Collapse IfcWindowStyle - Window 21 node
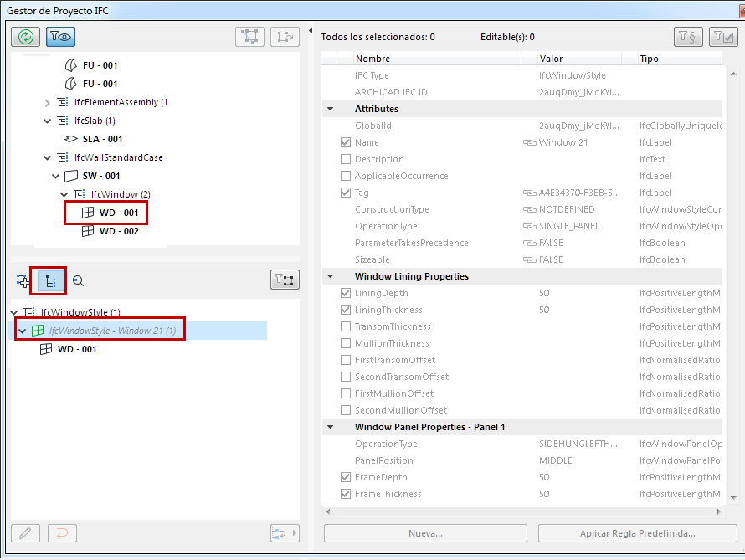Image resolution: width=745 pixels, height=560 pixels. 23,331
